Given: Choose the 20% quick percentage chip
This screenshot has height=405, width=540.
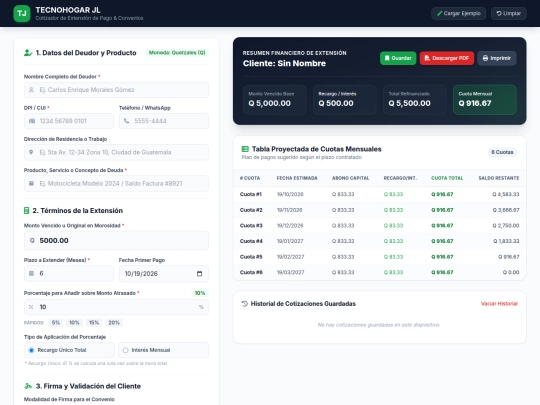Looking at the screenshot, I should pyautogui.click(x=114, y=323).
